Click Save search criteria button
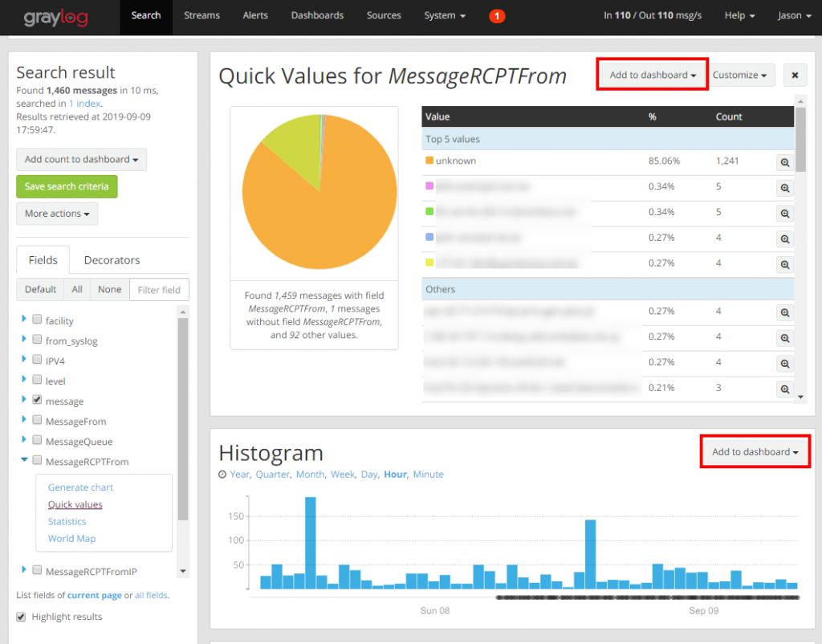The image size is (822, 644). click(67, 186)
